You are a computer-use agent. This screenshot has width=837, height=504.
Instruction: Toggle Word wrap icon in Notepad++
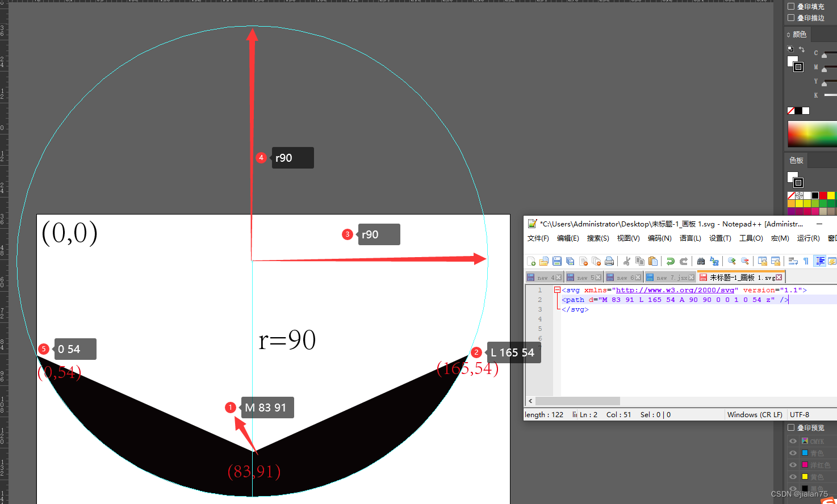point(793,261)
